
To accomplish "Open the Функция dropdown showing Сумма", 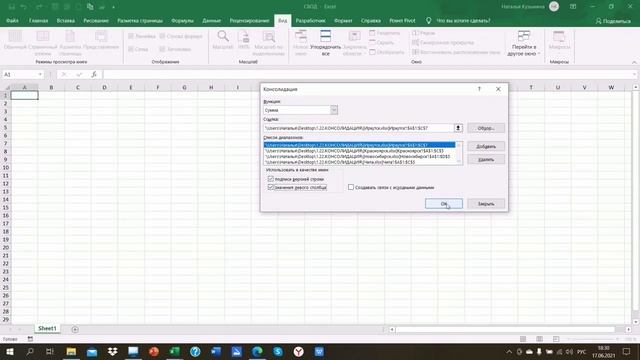I will [x=334, y=110].
